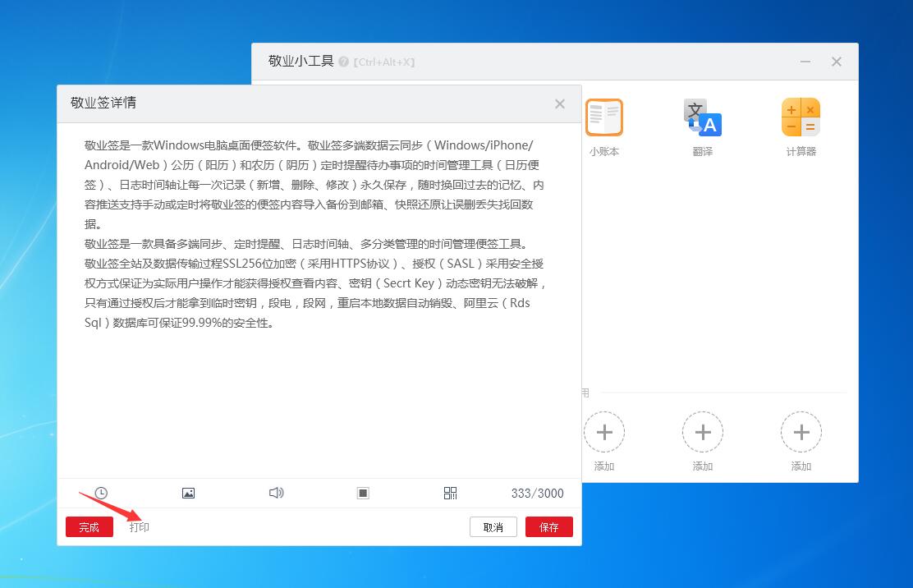This screenshot has width=913, height=588.
Task: Click the square stop icon in note toolbar
Action: point(363,493)
